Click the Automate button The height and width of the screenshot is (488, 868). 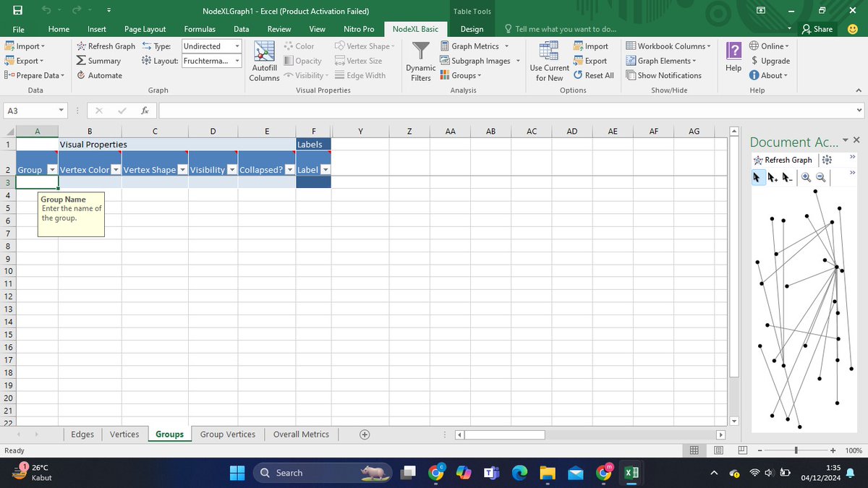[x=99, y=75]
